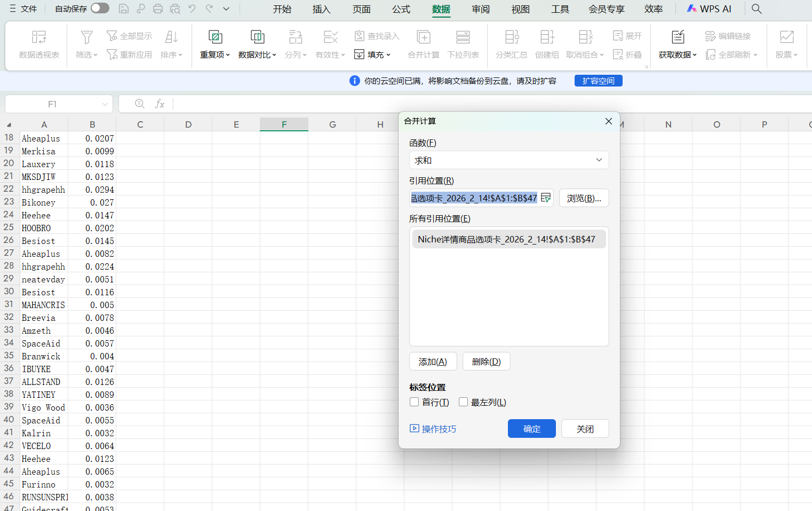The height and width of the screenshot is (511, 812).
Task: Click the search magnifier icon in title bar
Action: point(757,9)
